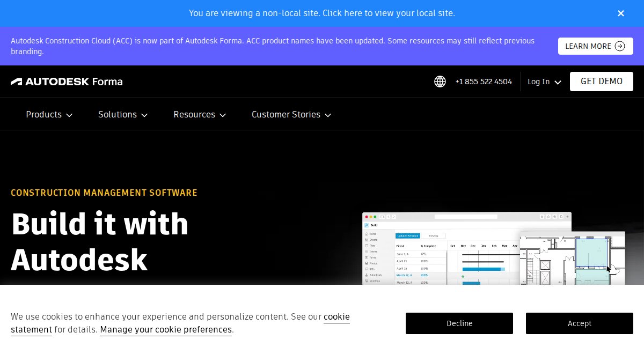
Task: Click the floor plan preview image
Action: [573, 258]
